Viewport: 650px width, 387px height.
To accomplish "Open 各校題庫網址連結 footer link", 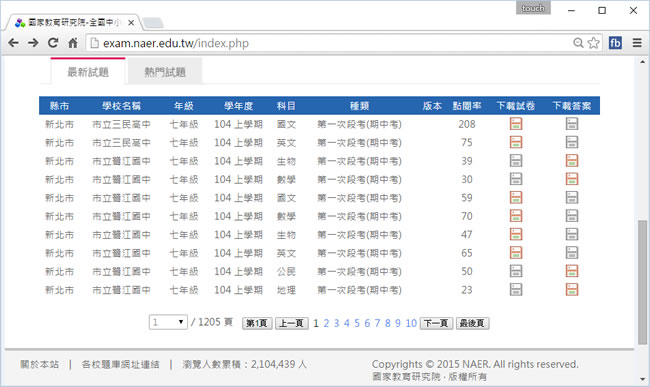I will click(x=120, y=364).
